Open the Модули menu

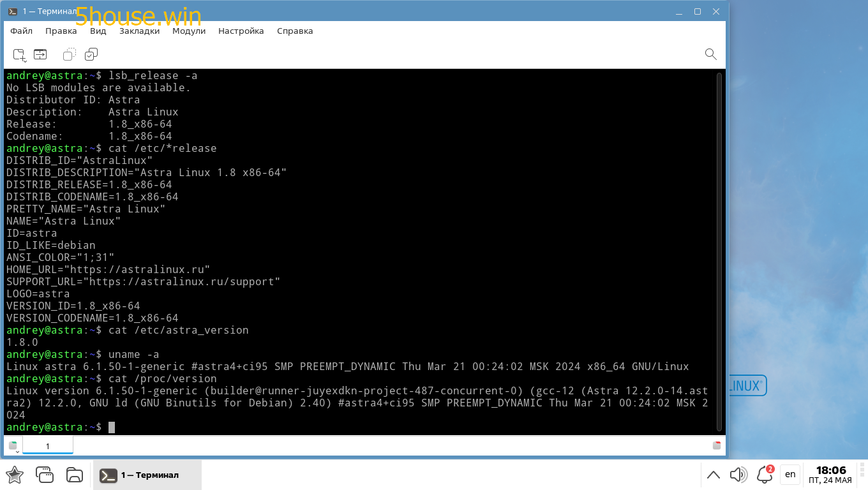(x=189, y=31)
